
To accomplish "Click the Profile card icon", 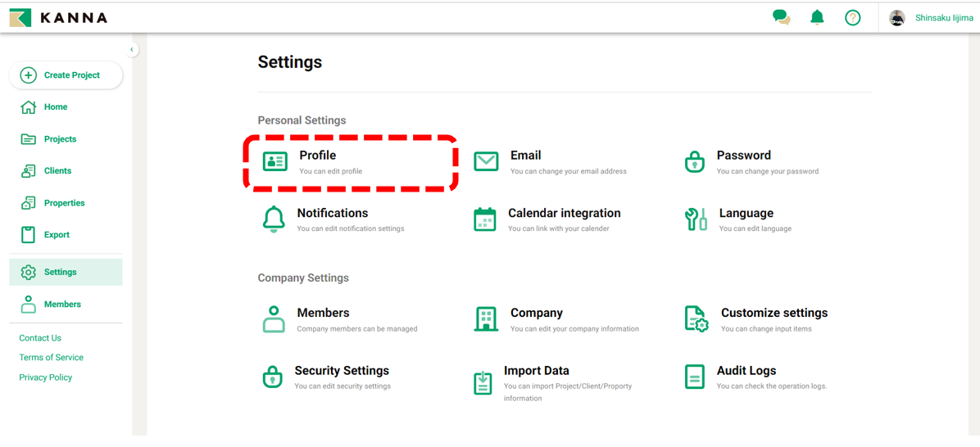I will click(274, 161).
